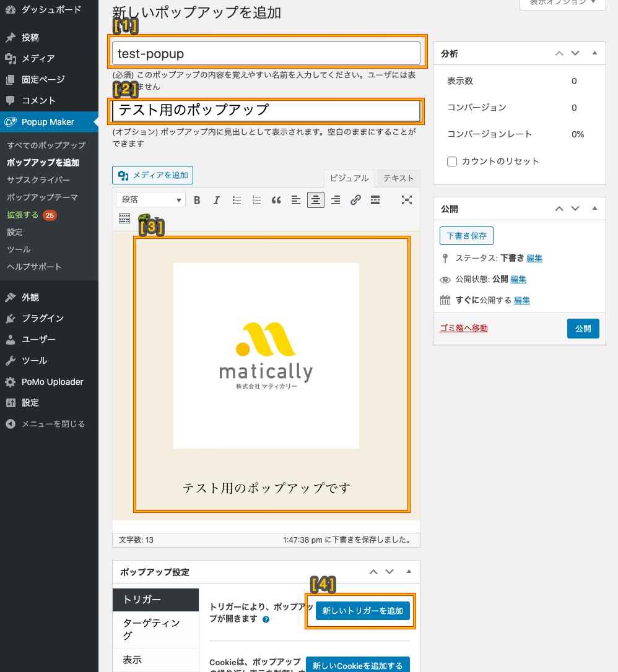Click the popup name field containing test-popup
Image resolution: width=618 pixels, height=672 pixels.
pos(266,54)
